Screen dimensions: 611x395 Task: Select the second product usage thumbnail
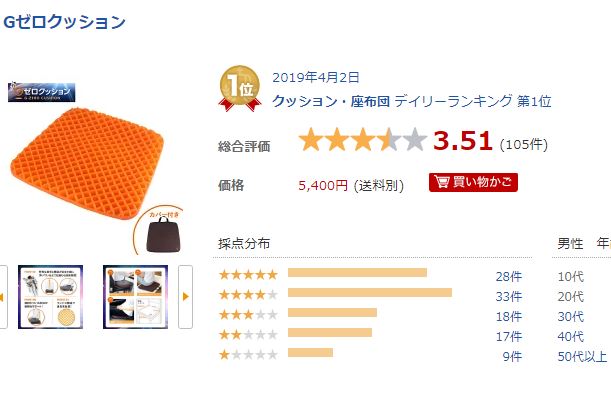[135, 297]
